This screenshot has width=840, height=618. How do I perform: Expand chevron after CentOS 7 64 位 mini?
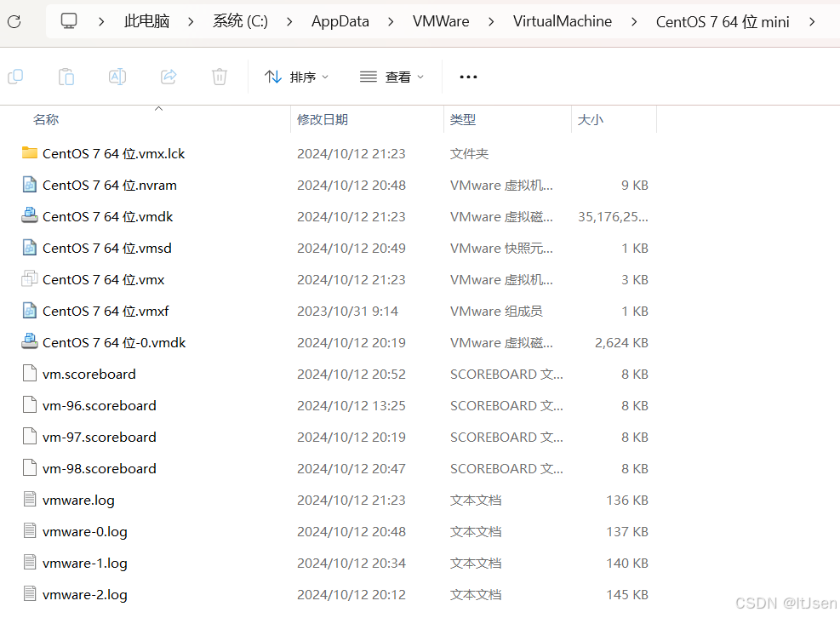coord(812,21)
